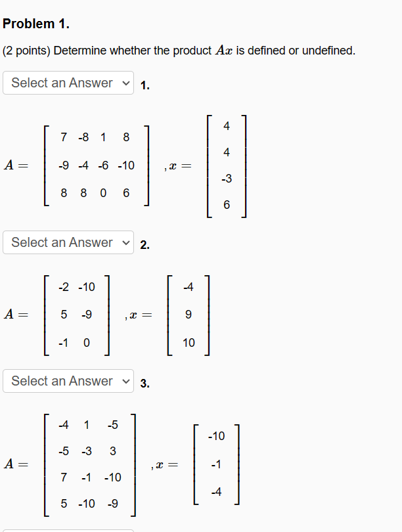Expand the third Select an Answer combo box

click(x=68, y=381)
